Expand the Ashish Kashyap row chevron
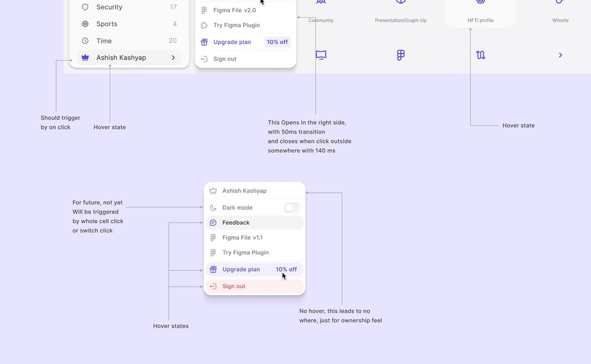The width and height of the screenshot is (591, 364). click(173, 58)
